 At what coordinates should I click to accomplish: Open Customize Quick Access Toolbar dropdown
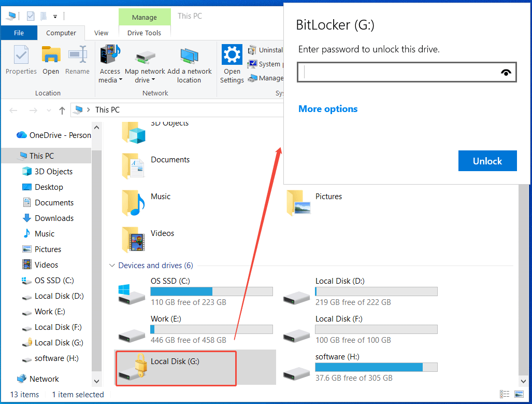click(x=55, y=16)
